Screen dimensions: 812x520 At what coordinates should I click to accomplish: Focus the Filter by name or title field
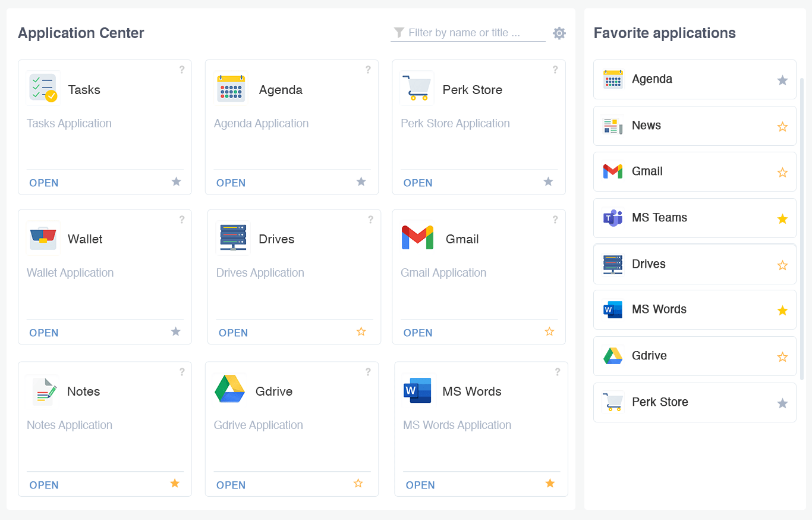[x=468, y=33]
